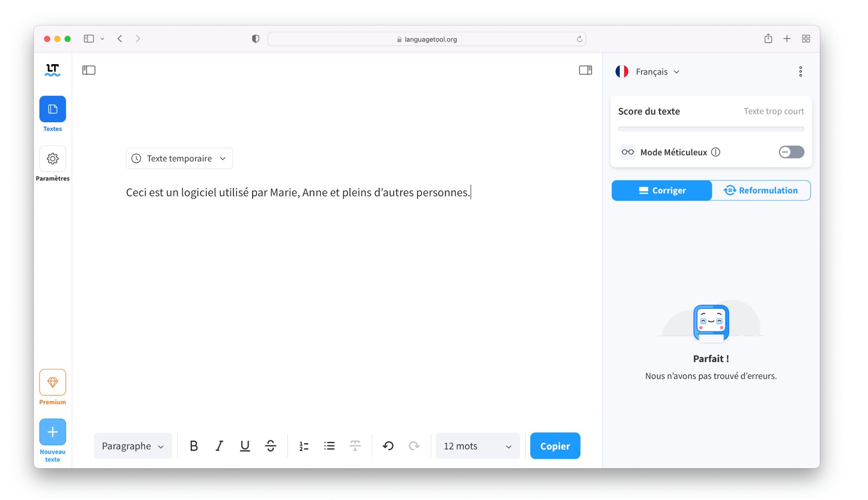Collapse the left sidebar panel
Viewport: 868px width, 500px height.
(x=89, y=69)
